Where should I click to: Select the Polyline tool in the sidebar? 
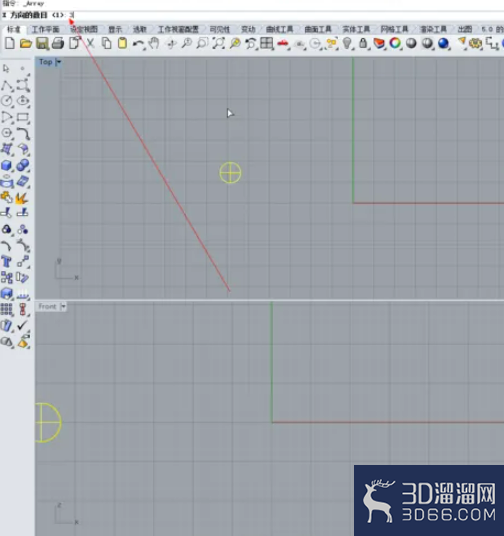[7, 85]
